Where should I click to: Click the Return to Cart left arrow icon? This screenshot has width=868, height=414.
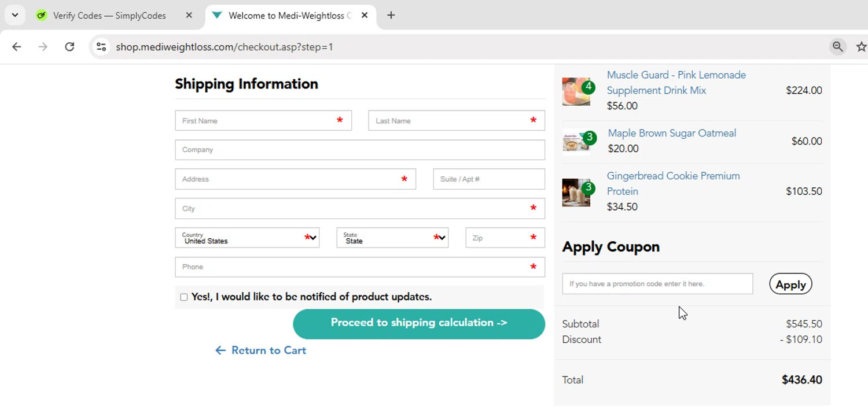point(220,350)
